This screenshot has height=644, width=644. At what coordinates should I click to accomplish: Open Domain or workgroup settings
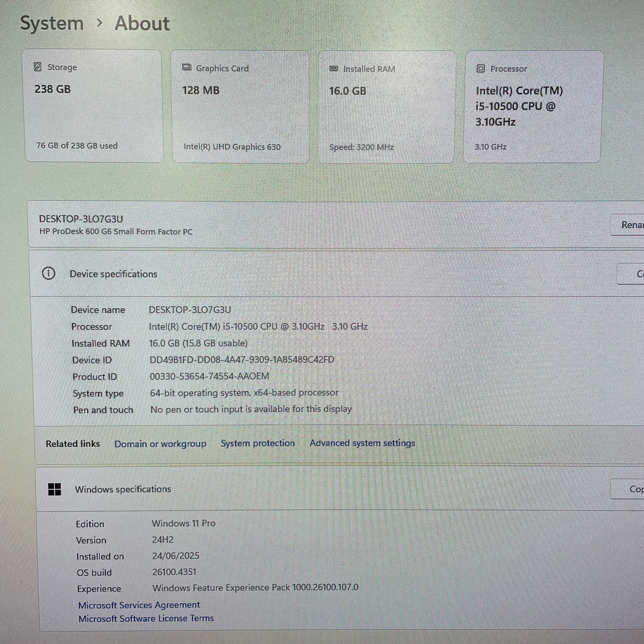pos(160,443)
